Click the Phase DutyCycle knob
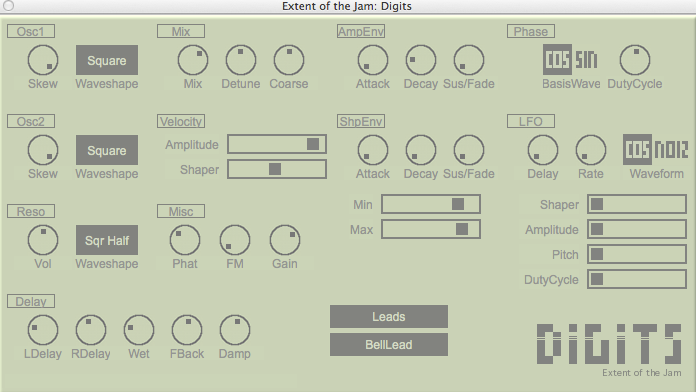696x392 pixels. point(635,60)
